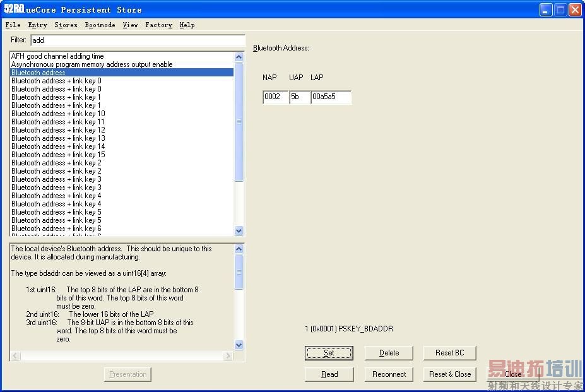585x392 pixels.
Task: Click description pane vertical scrollbar thumb
Action: click(239, 272)
